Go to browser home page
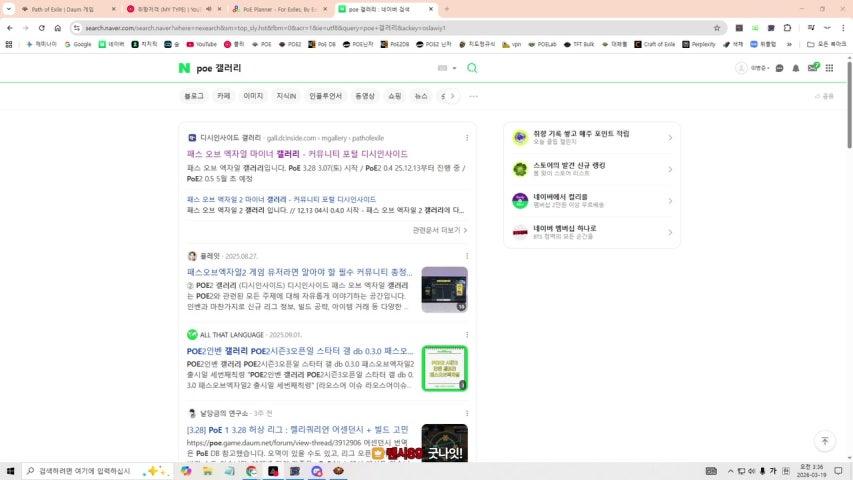 click(58, 28)
